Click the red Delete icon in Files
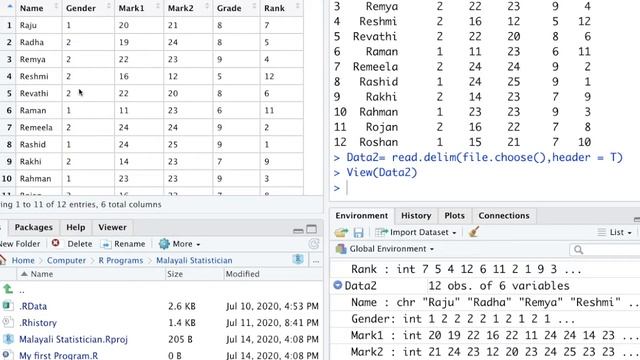 56,243
